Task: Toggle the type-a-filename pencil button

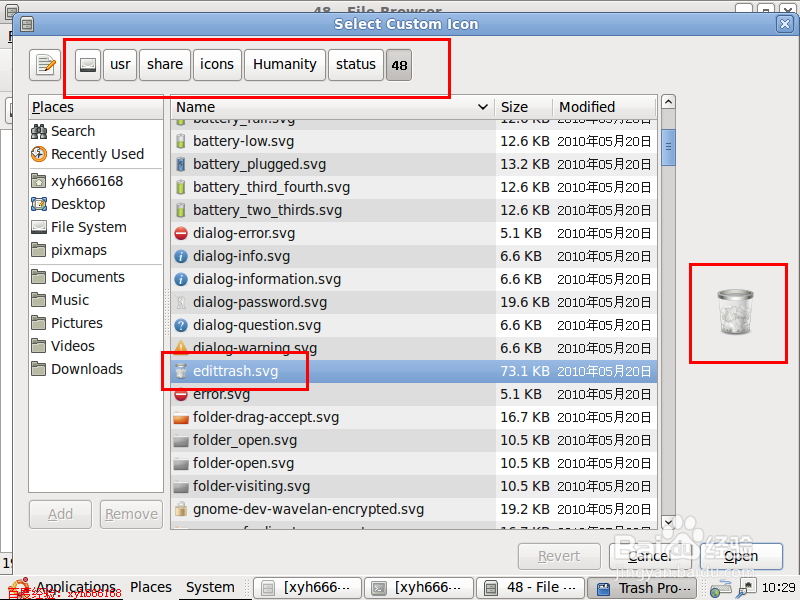Action: point(45,65)
